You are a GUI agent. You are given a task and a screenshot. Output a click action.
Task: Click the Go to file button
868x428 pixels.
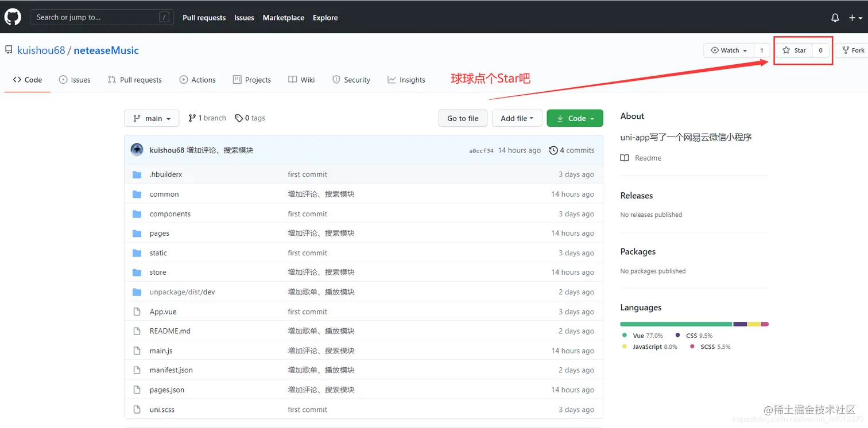point(463,118)
